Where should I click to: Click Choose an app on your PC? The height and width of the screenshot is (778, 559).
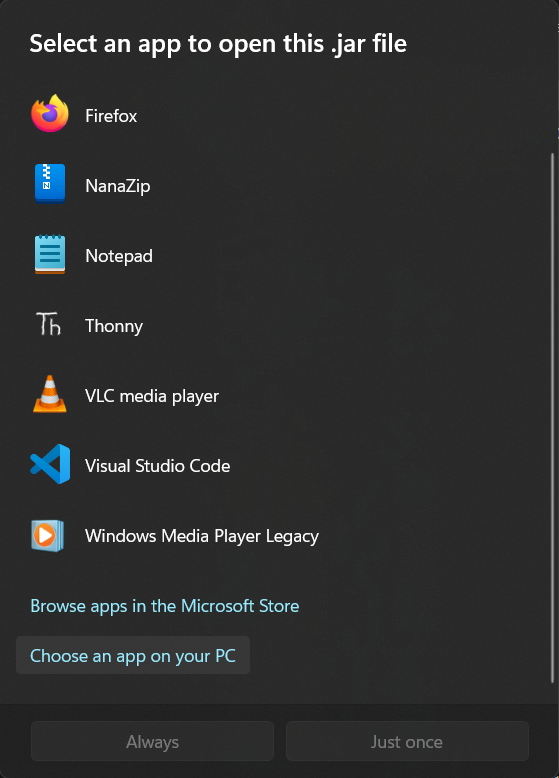point(133,655)
